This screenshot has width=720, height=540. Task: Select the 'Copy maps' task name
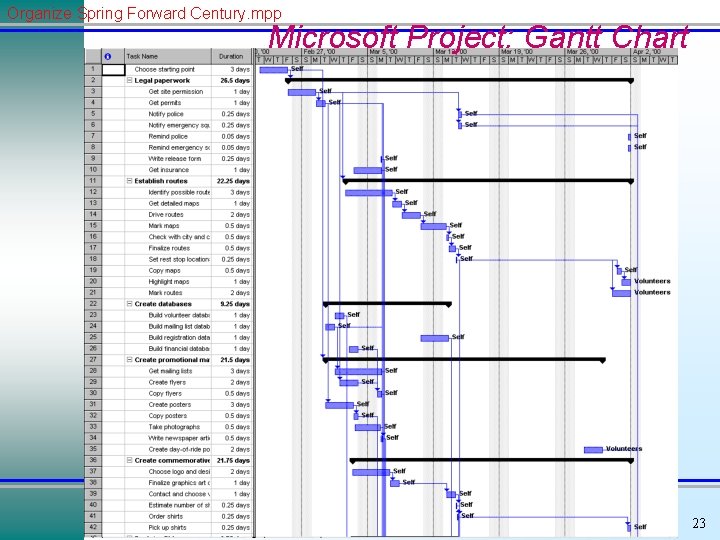click(164, 270)
